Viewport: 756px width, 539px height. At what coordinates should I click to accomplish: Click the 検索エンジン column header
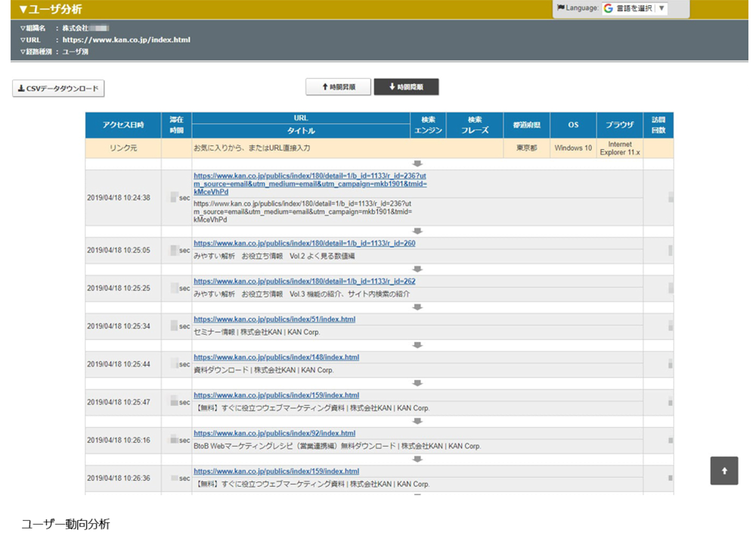pyautogui.click(x=428, y=125)
